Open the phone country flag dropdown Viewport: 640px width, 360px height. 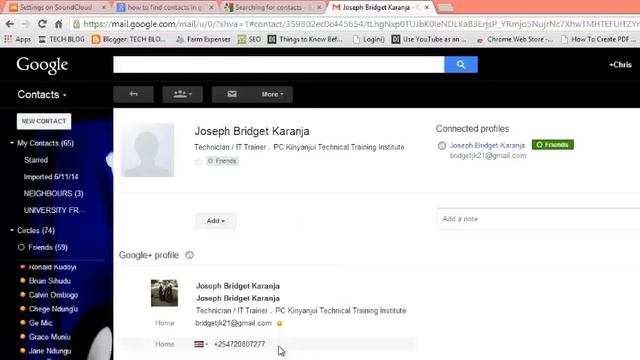(201, 344)
